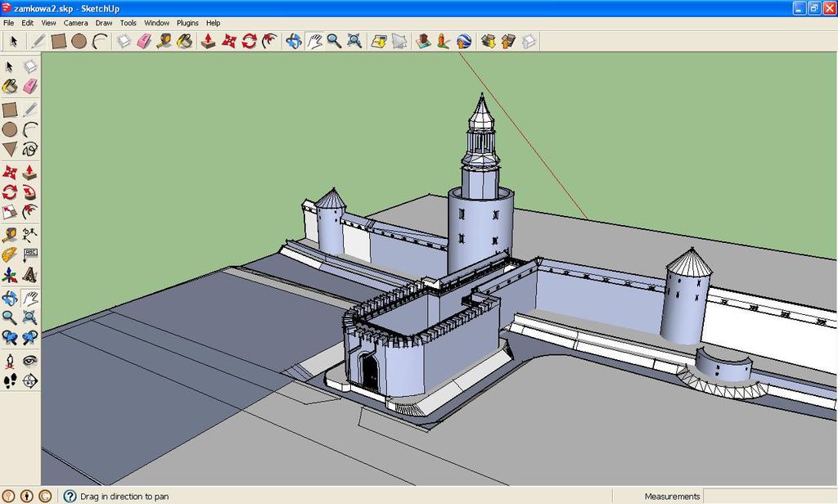
Task: Activate Orbit in the left tool set
Action: [x=10, y=298]
